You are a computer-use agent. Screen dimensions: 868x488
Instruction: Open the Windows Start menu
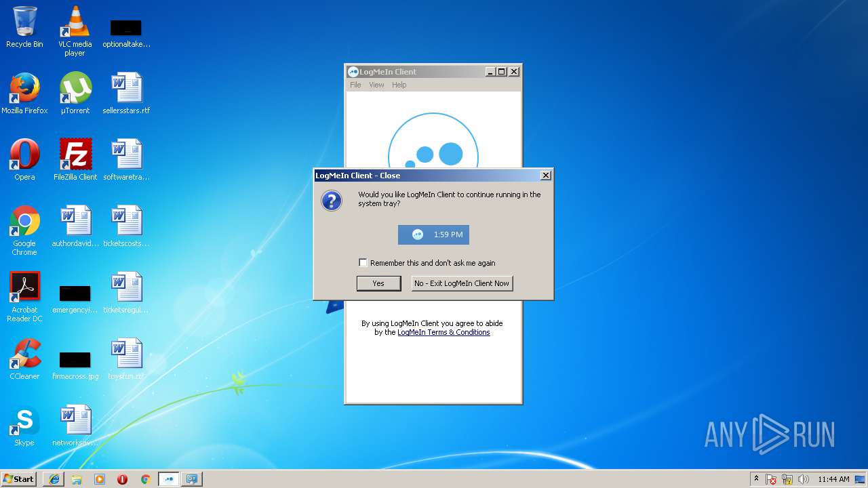tap(18, 479)
